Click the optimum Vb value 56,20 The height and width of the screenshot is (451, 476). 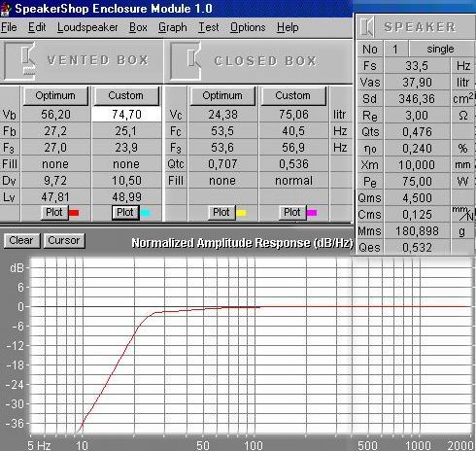tap(55, 115)
